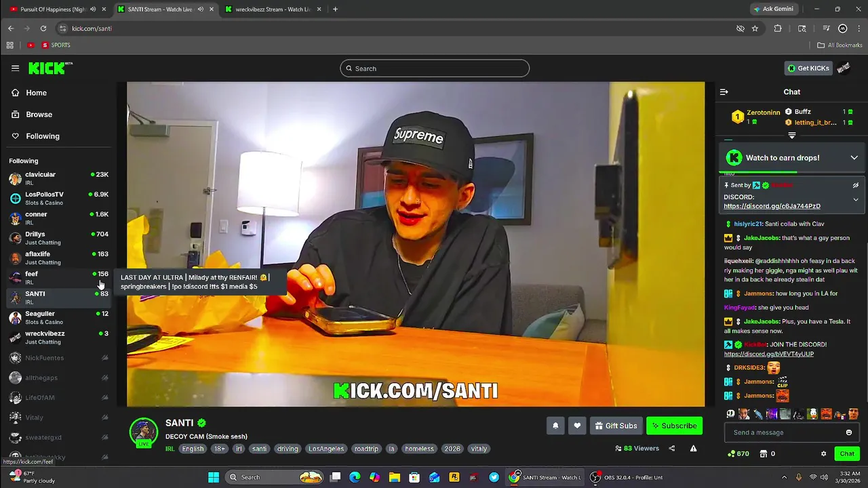
Task: Click in the Kick search box
Action: (x=435, y=68)
